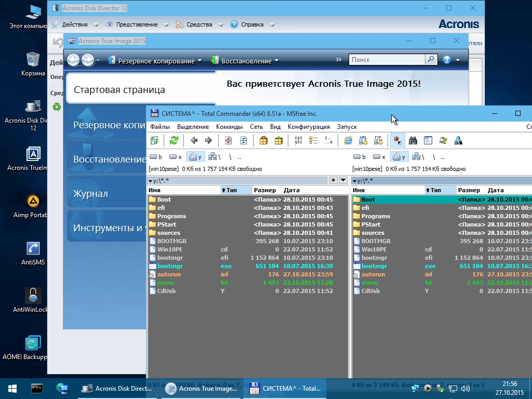This screenshot has width=532, height=399.
Task: Open the Multi-rename tool icon
Action: [298, 140]
